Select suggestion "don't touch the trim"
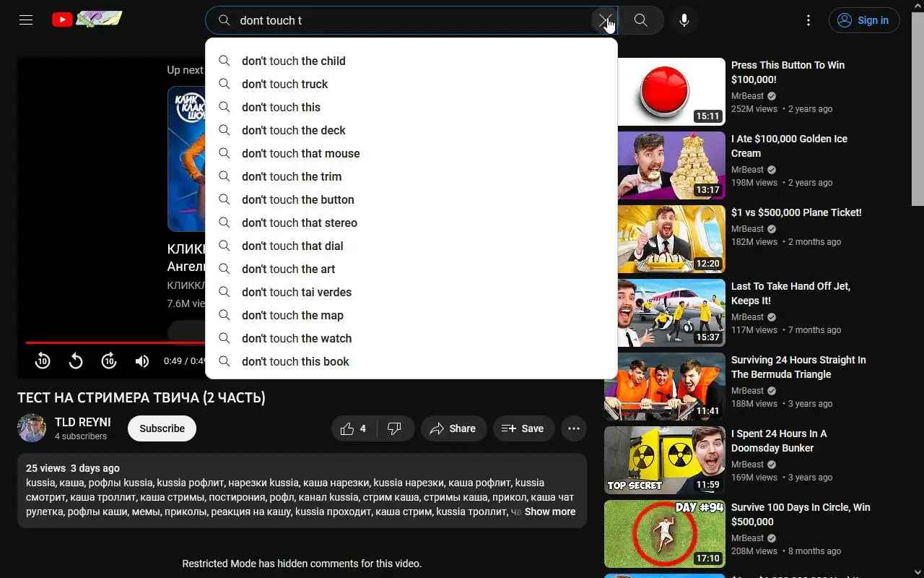 [x=411, y=176]
